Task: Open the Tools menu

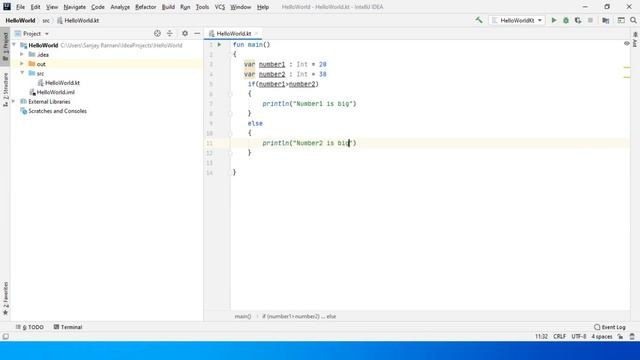Action: (202, 7)
